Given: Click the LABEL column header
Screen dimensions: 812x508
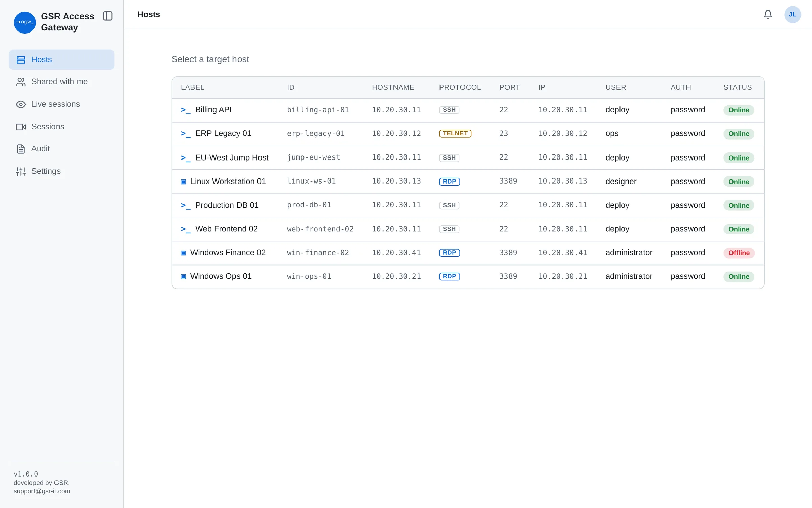Looking at the screenshot, I should (x=193, y=87).
